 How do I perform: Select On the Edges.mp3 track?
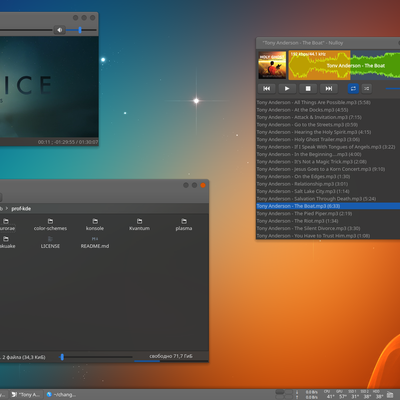[x=328, y=176]
